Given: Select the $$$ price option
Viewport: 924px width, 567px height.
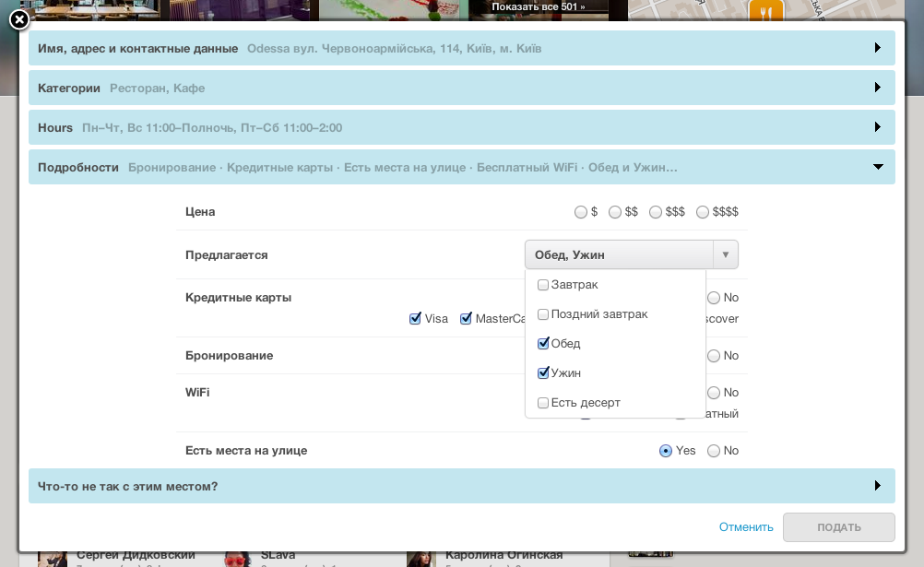Looking at the screenshot, I should point(656,212).
